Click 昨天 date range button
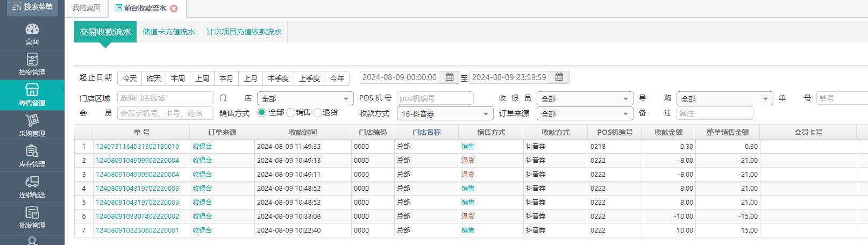This screenshot has height=245, width=868. (154, 78)
